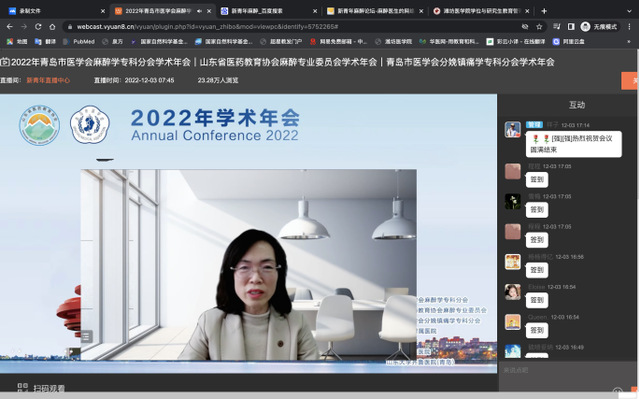Switch to the 录制文件 tab
Viewport: 639px width, 399px height.
pos(57,11)
